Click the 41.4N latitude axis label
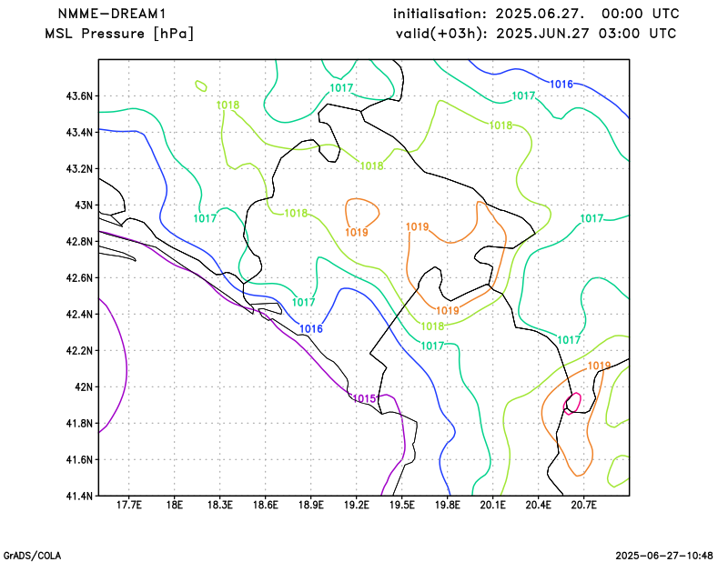Viewport: 728px width, 562px height. [x=79, y=497]
